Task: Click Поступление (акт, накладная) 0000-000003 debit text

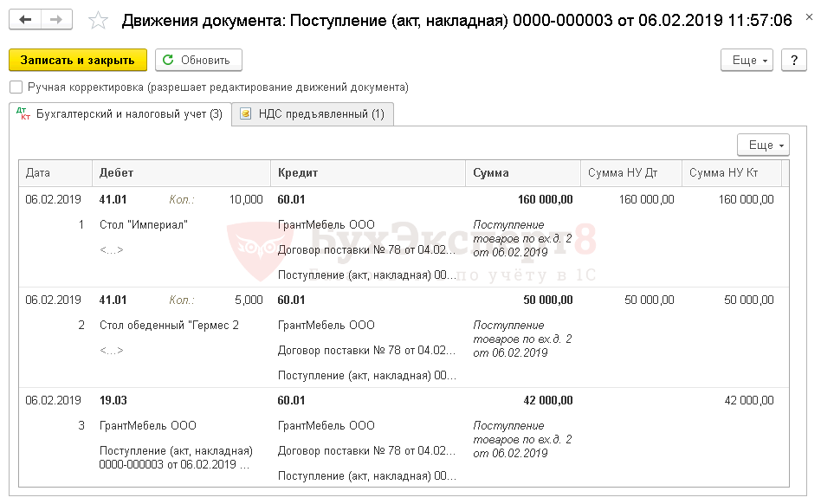Action: point(176,457)
